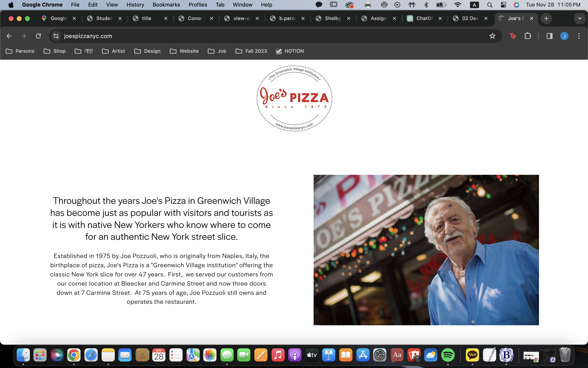Open Safari from the Dock
Screen dimensions: 588x368
click(91, 355)
